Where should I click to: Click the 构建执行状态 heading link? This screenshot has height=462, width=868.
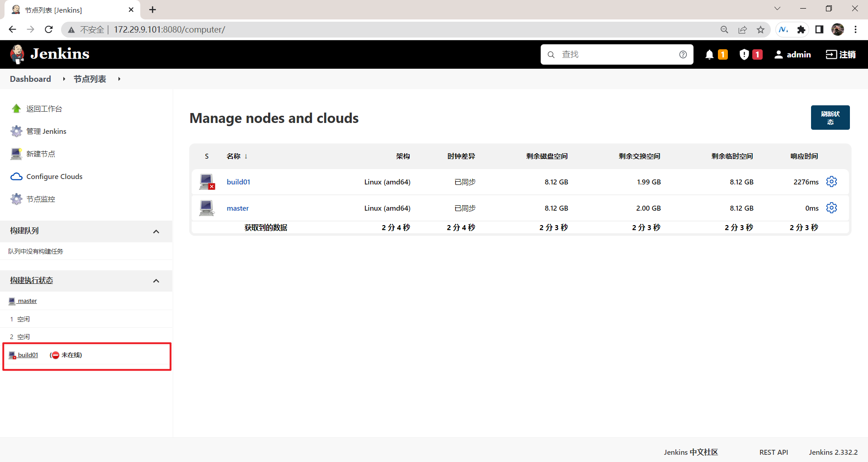[32, 280]
